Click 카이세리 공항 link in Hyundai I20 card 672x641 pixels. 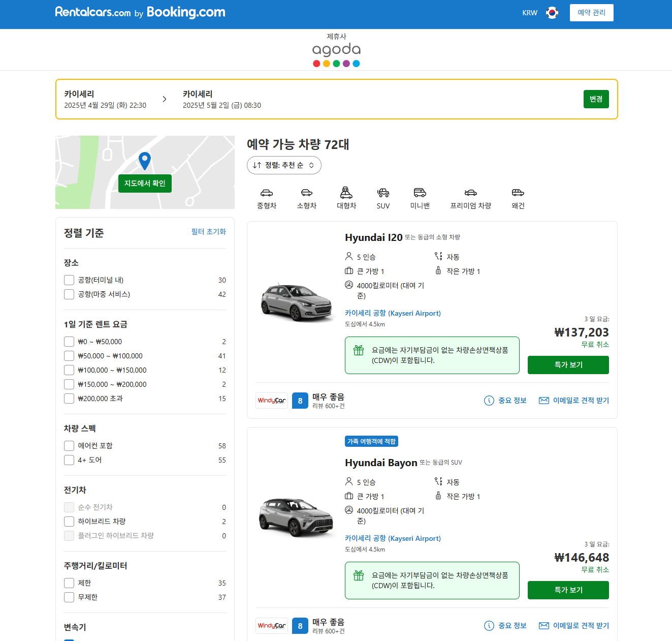(393, 313)
